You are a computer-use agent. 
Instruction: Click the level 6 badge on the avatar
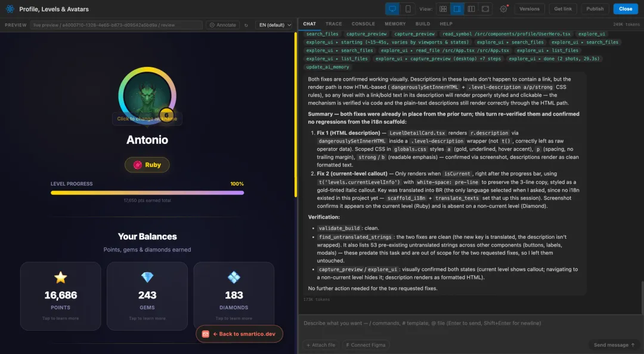(166, 115)
